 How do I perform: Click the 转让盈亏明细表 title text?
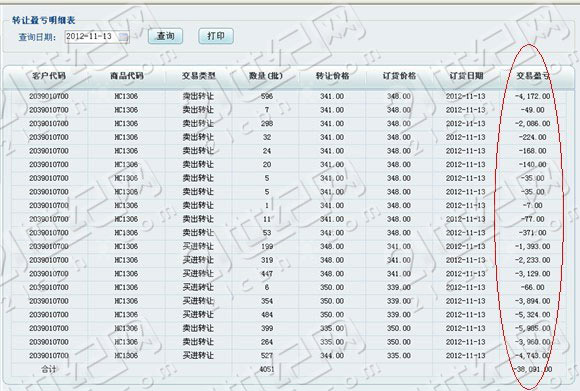[x=44, y=20]
